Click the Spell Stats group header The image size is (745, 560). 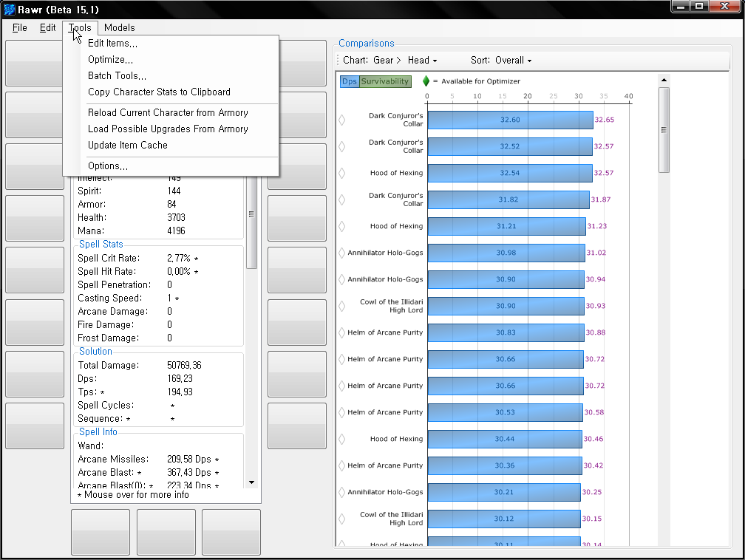pyautogui.click(x=101, y=244)
